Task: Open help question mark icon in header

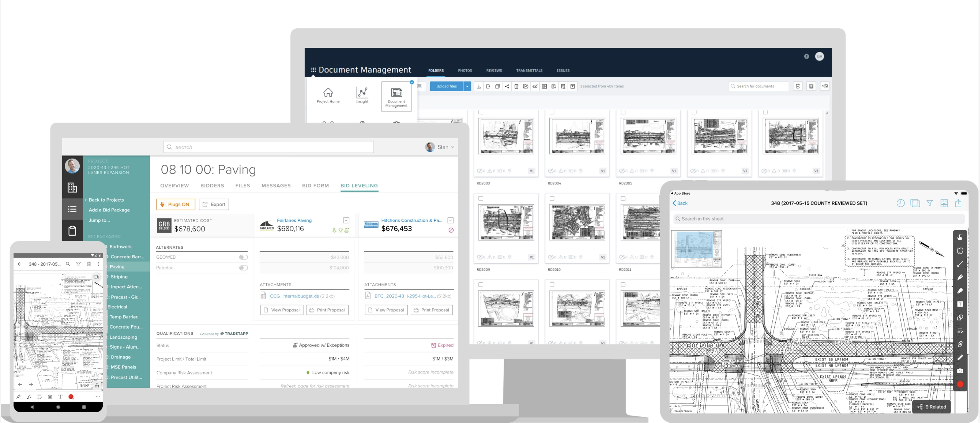Action: click(x=806, y=56)
